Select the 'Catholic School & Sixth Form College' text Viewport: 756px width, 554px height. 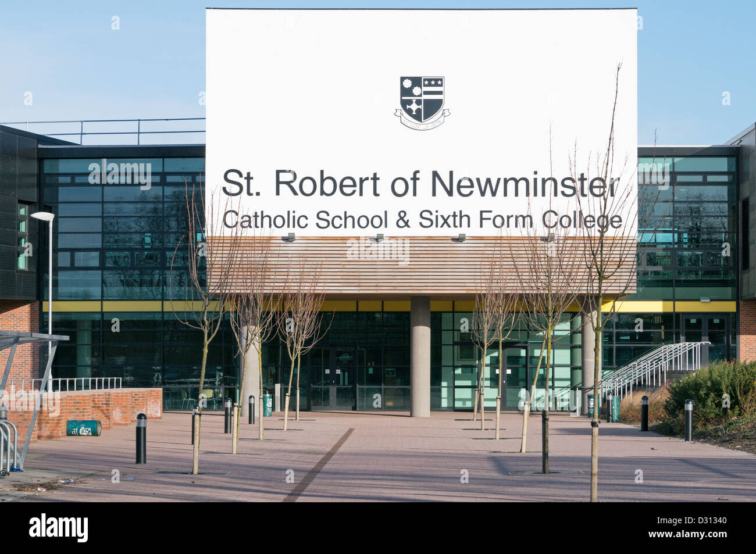point(422,220)
